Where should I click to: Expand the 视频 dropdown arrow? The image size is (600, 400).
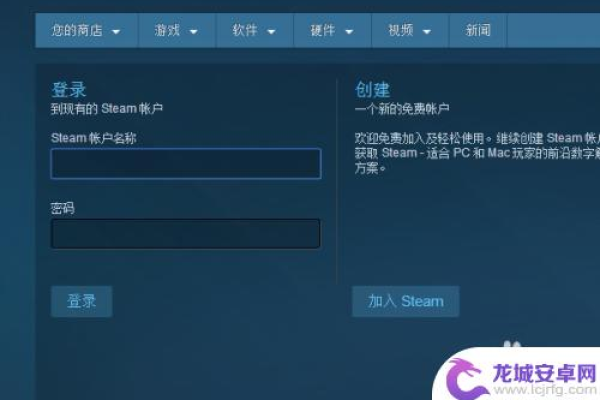click(427, 32)
